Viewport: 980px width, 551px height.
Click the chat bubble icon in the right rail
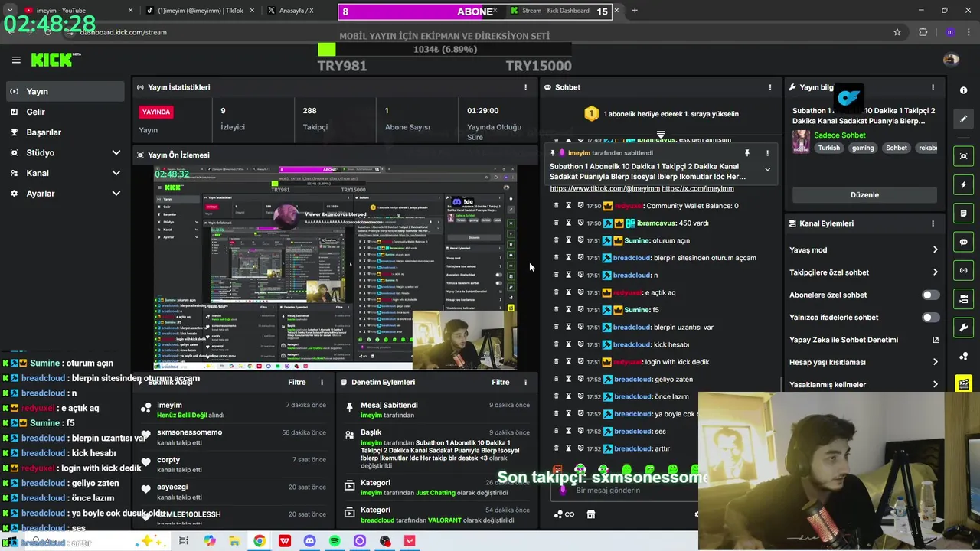point(963,242)
